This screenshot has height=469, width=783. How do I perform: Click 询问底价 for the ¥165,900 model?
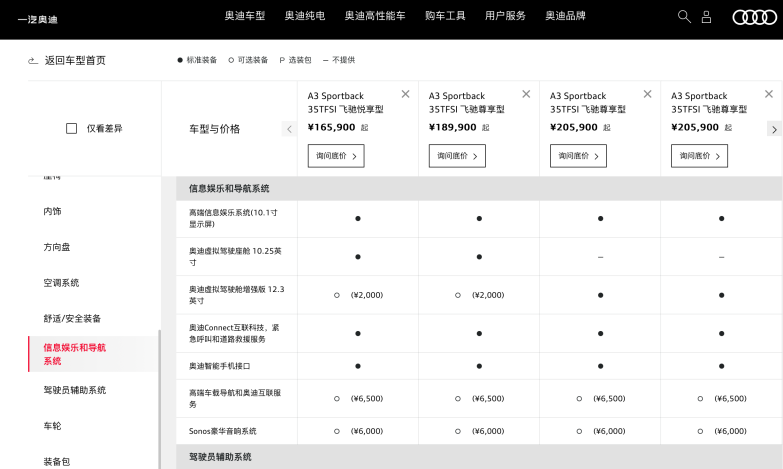[336, 156]
